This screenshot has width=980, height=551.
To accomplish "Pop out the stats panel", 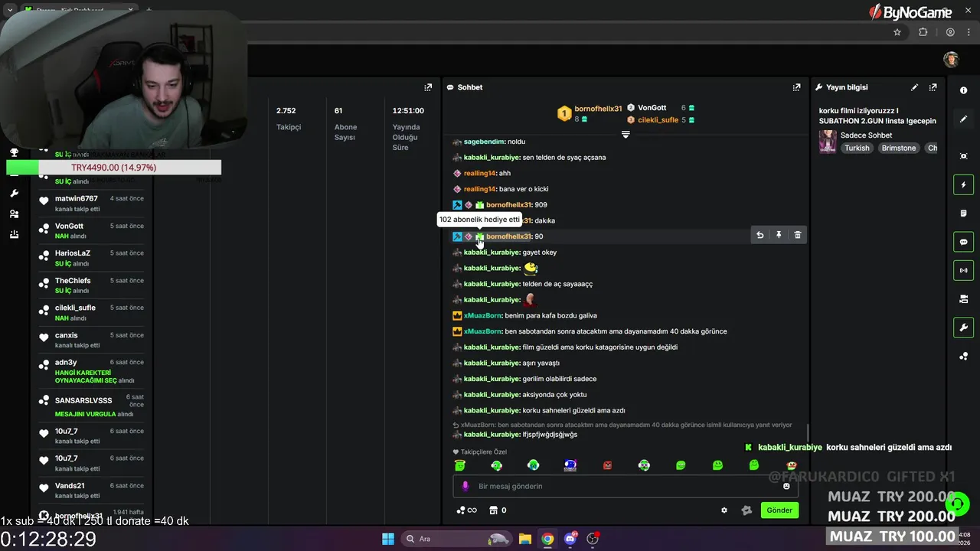I will (x=428, y=87).
